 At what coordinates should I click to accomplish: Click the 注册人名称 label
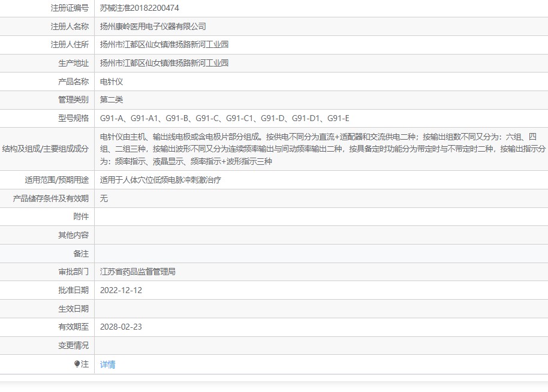[x=70, y=26]
